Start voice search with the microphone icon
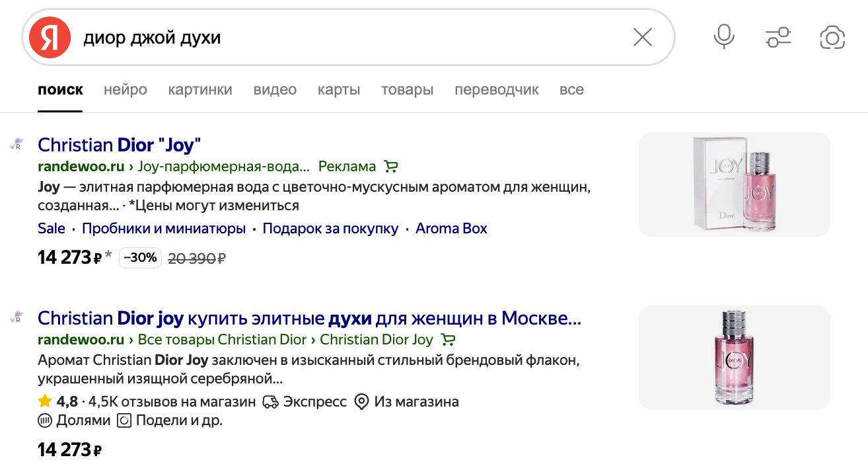 pyautogui.click(x=724, y=37)
